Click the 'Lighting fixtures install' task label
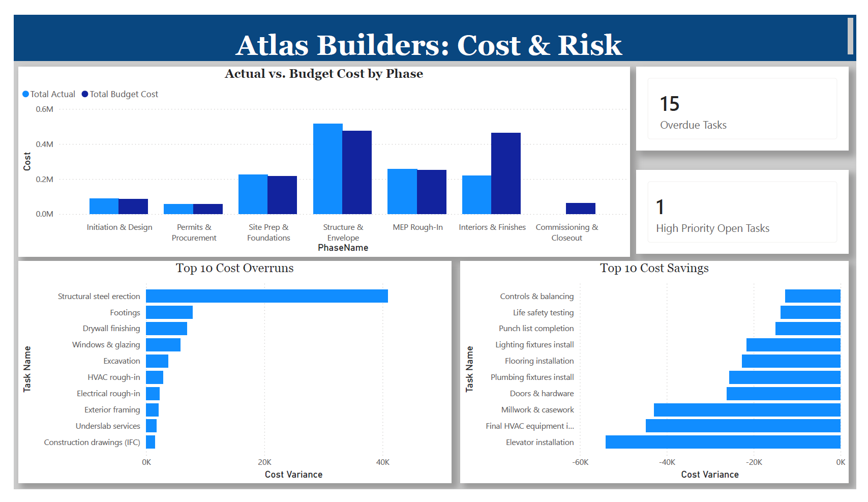Screen dimensions: 868x502 [x=534, y=345]
